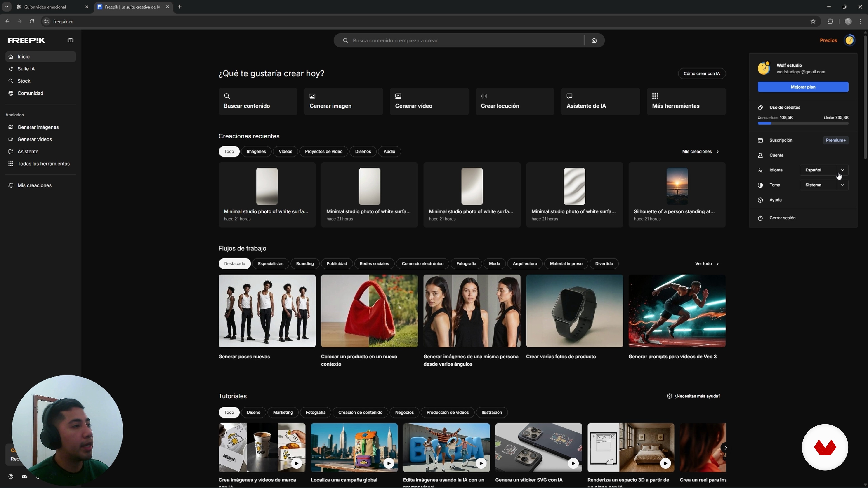Viewport: 868px width, 488px height.
Task: Click the camera image search icon
Action: tap(594, 40)
